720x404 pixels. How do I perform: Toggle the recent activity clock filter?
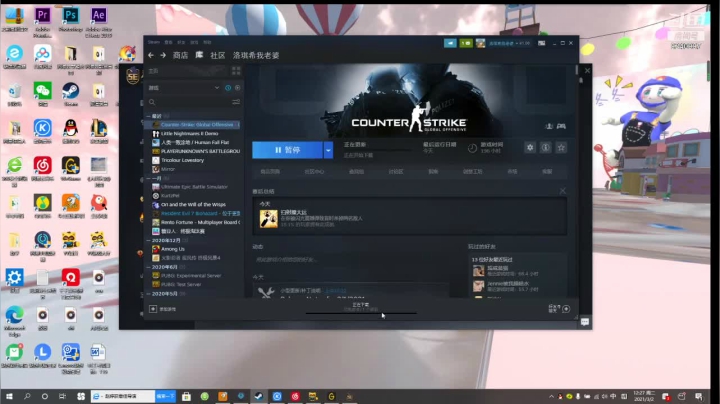pyautogui.click(x=228, y=88)
